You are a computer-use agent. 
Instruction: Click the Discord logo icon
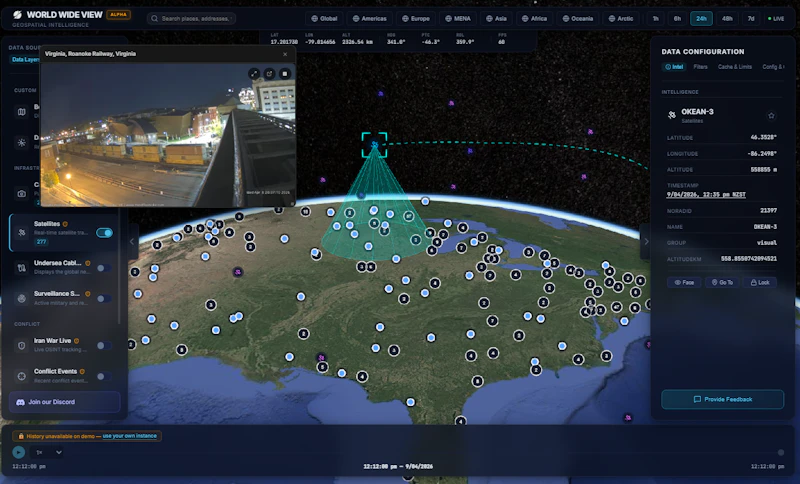tap(20, 402)
